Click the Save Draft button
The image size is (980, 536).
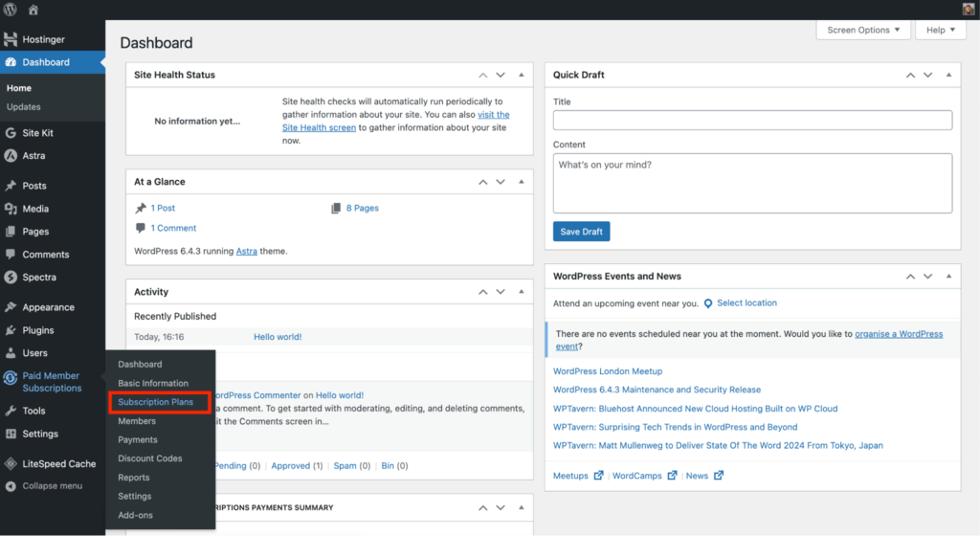tap(581, 232)
